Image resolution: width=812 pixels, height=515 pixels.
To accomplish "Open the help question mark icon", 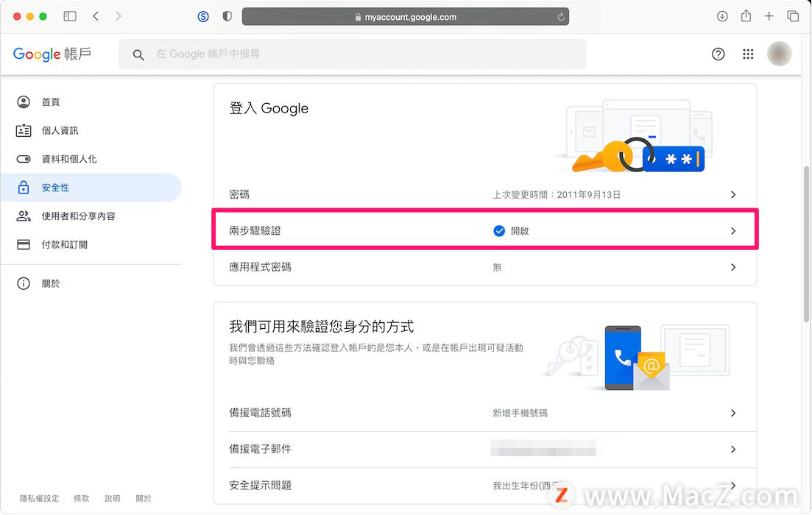I will coord(719,54).
